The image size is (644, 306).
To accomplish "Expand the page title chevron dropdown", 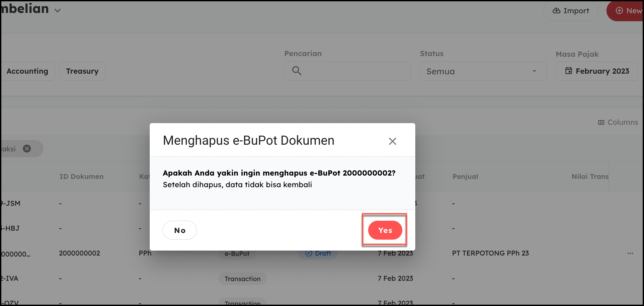I will point(58,11).
